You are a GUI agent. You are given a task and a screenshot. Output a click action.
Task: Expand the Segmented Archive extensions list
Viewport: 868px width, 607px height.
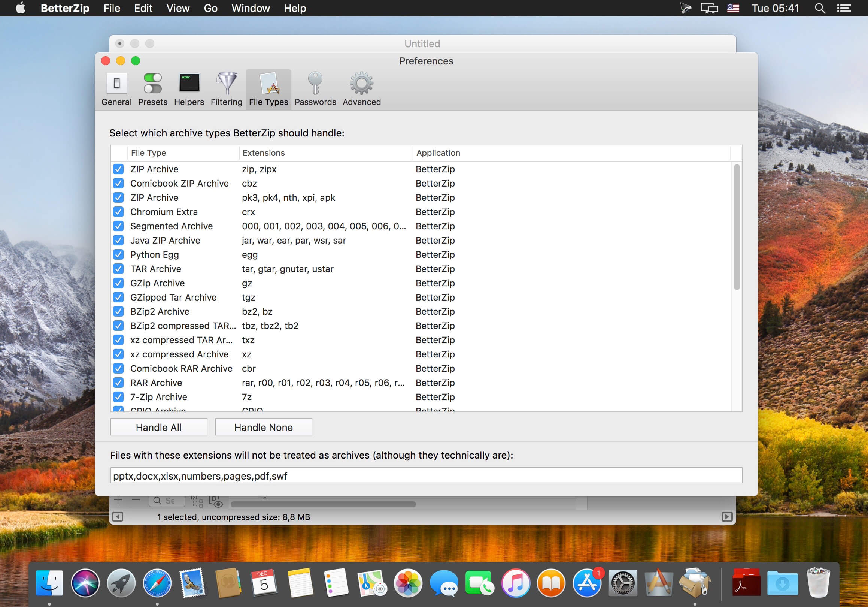coord(325,226)
